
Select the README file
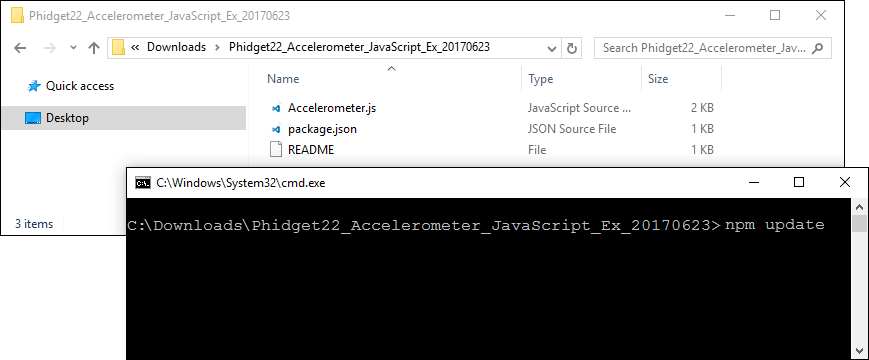[x=311, y=150]
